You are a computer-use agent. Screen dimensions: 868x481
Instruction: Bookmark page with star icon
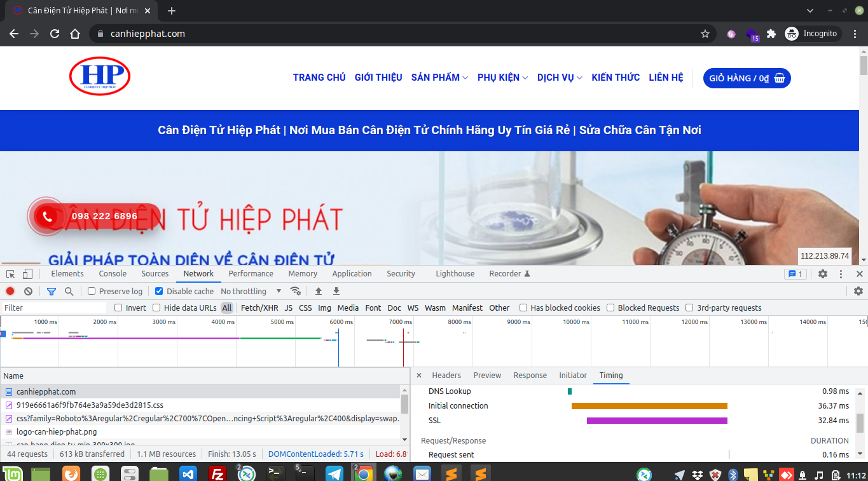[705, 34]
